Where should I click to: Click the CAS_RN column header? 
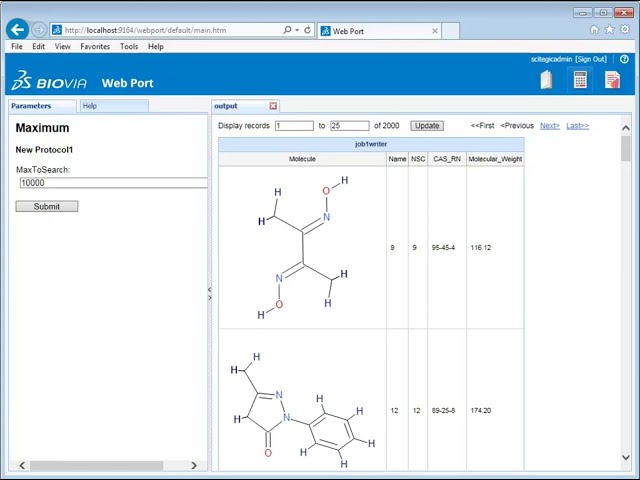[x=447, y=159]
